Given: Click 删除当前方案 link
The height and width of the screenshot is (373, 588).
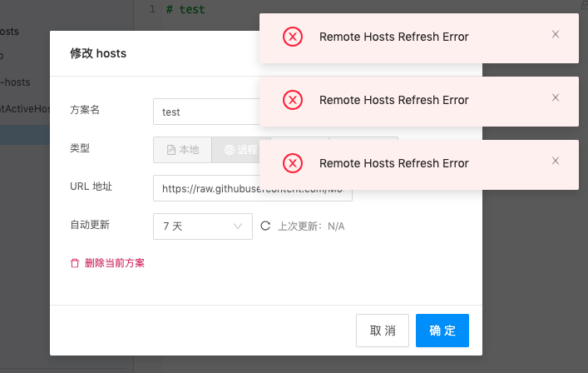Looking at the screenshot, I should (x=115, y=263).
